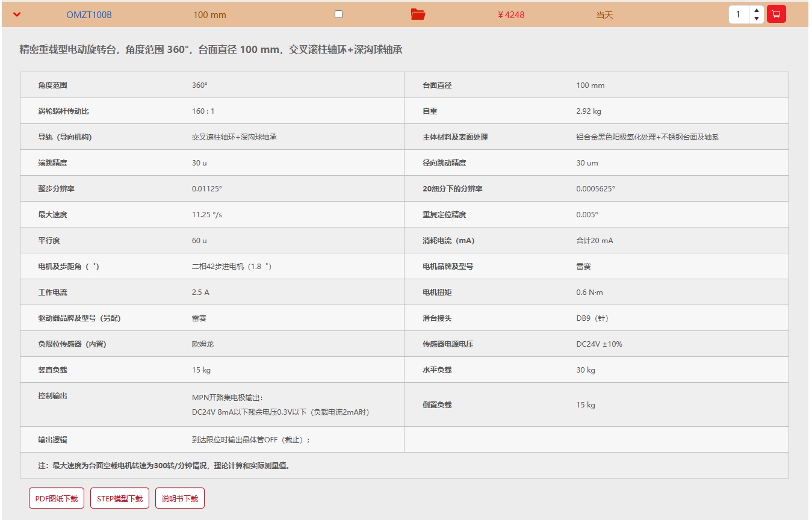Viewport: 812px width, 520px height.
Task: Click the 重复定位精度 value 0.005°
Action: (587, 215)
